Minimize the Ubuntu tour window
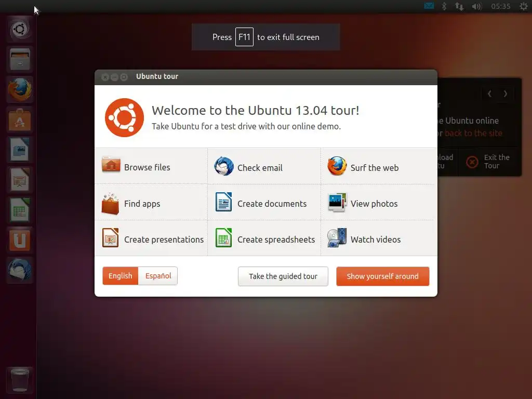The image size is (532, 399). 114,77
